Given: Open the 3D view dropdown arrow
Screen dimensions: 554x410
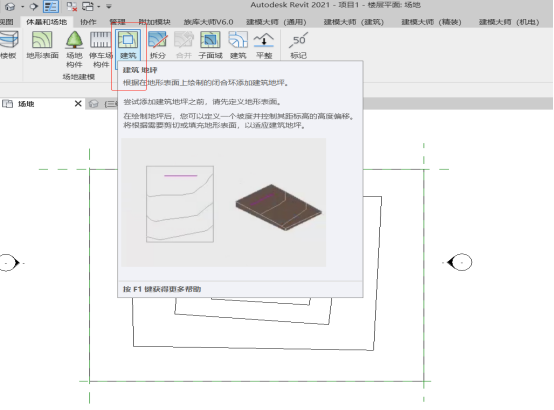Looking at the screenshot, I should pyautogui.click(x=22, y=6).
